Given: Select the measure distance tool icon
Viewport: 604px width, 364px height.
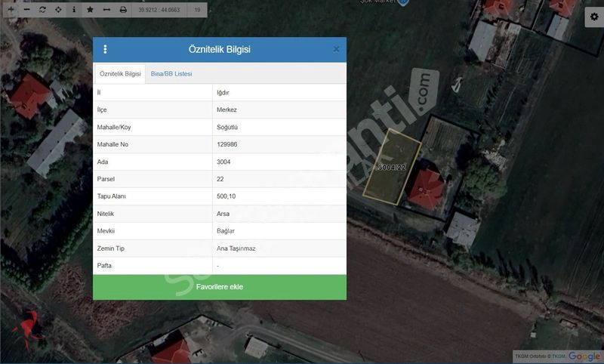Looking at the screenshot, I should [x=106, y=10].
